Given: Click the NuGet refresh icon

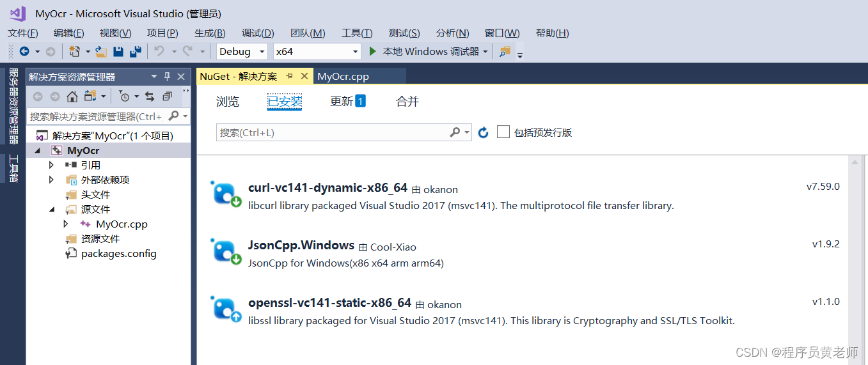Looking at the screenshot, I should [x=484, y=132].
